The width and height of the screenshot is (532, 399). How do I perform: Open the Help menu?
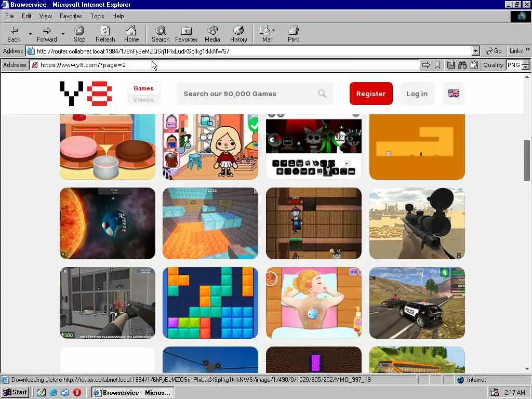click(118, 16)
